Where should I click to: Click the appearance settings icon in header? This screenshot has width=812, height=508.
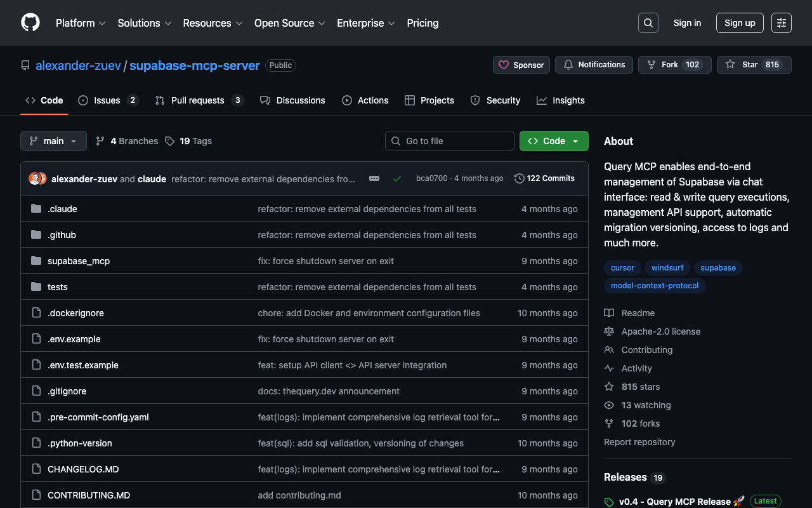(781, 23)
